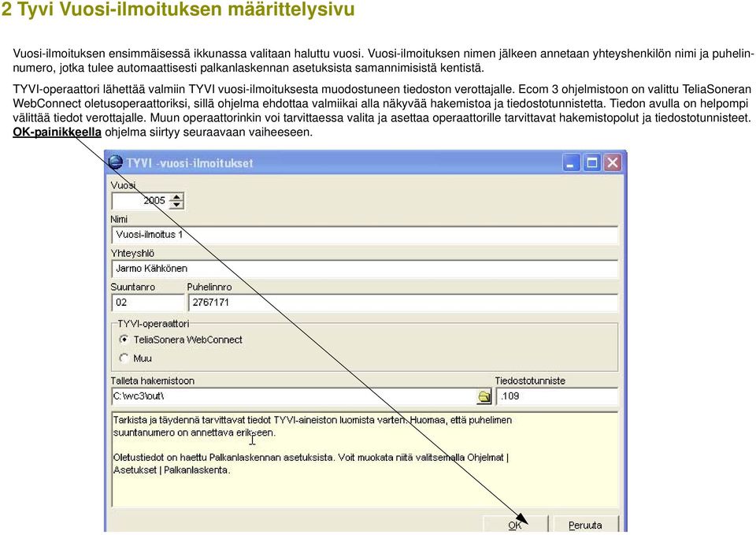This screenshot has width=756, height=535.
Task: Maximize the TYVI vuosi-ilmoitukset window
Action: (x=591, y=163)
